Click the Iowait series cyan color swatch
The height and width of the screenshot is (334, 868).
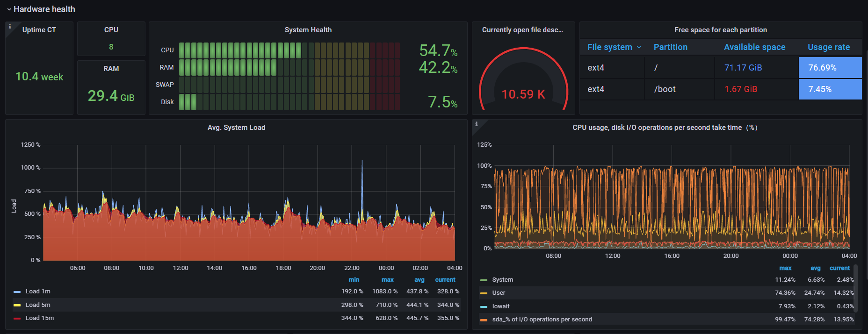coord(484,307)
